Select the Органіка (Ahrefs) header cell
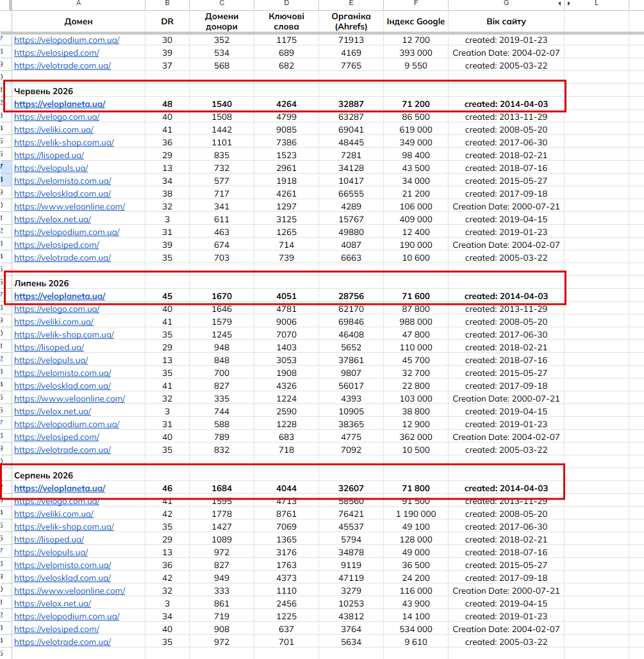 click(x=351, y=21)
